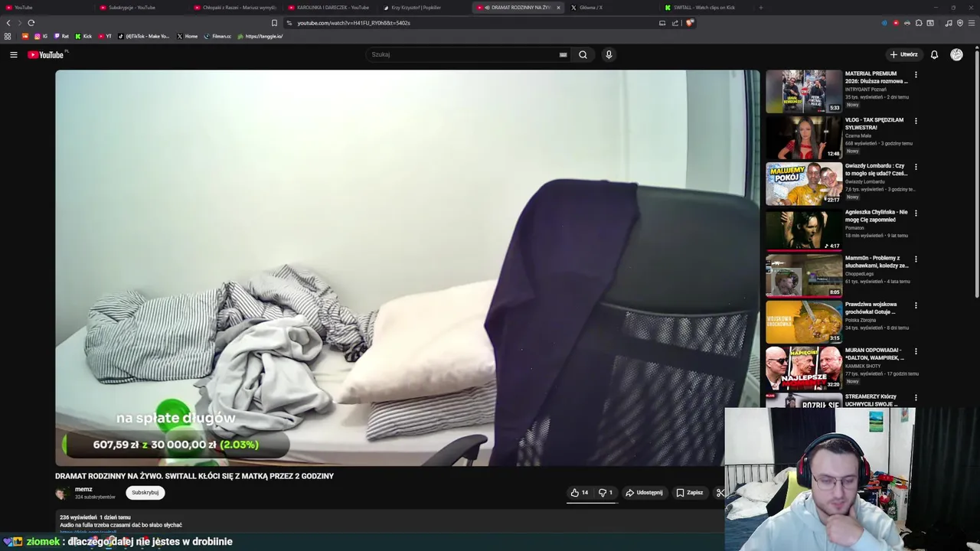Switch to Krzy Krzysztof Popkiller tab

[x=423, y=8]
